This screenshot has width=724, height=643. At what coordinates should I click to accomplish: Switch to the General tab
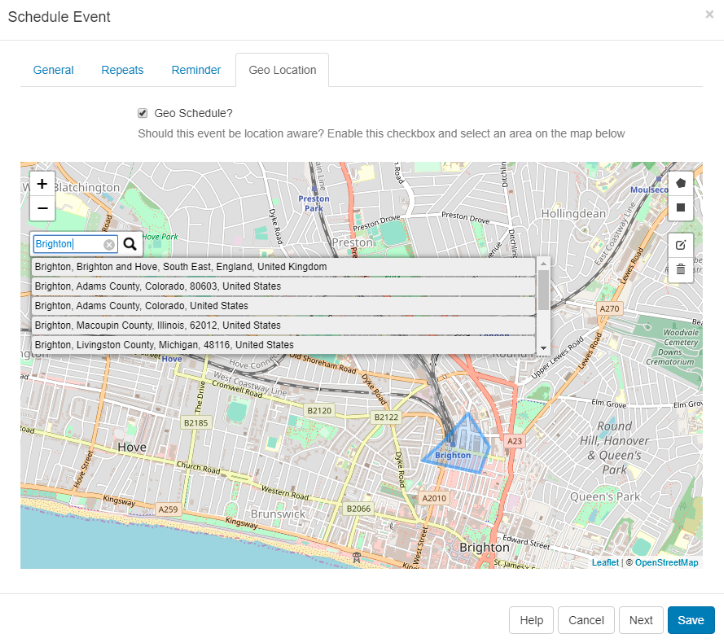click(53, 70)
